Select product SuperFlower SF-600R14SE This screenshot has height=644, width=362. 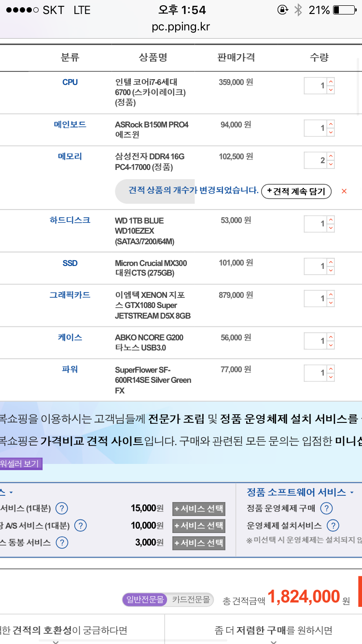point(153,380)
